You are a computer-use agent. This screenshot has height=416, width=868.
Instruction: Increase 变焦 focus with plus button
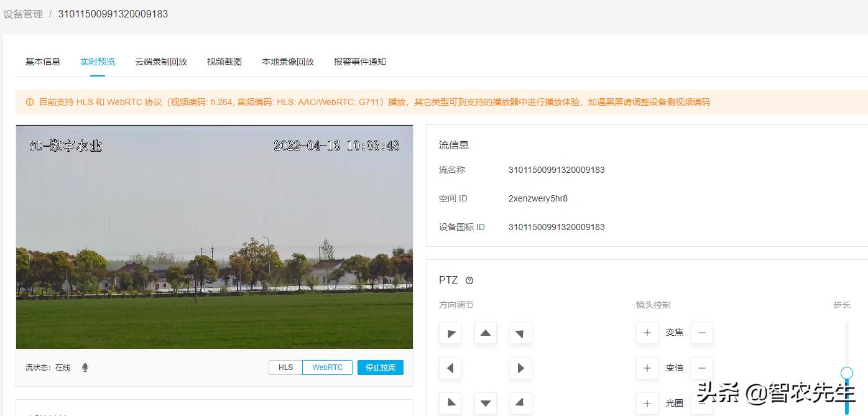point(647,333)
